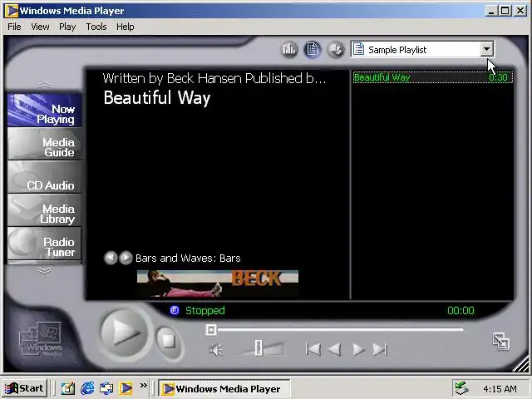Launch Internet Explorer from quick launch
The image size is (532, 399).
(87, 388)
